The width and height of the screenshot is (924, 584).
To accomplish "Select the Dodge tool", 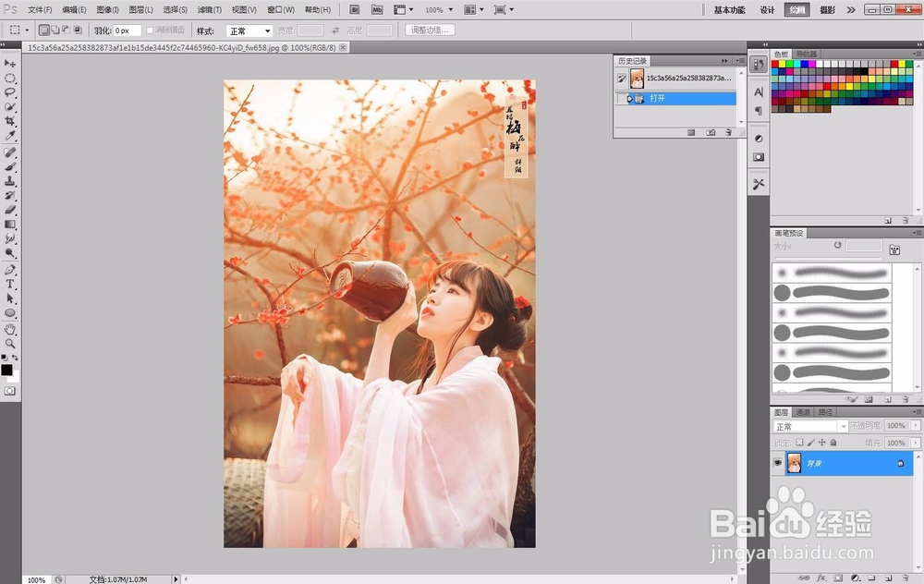I will point(10,253).
